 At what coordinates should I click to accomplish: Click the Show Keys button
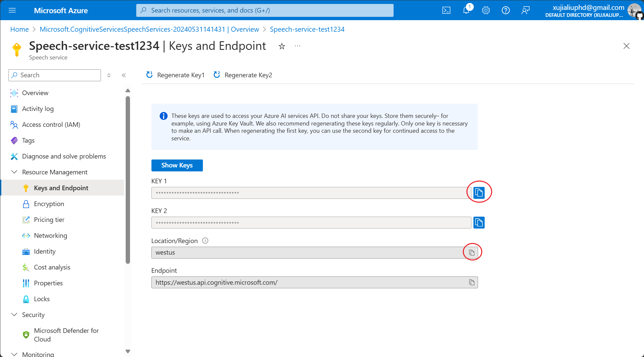coord(177,165)
